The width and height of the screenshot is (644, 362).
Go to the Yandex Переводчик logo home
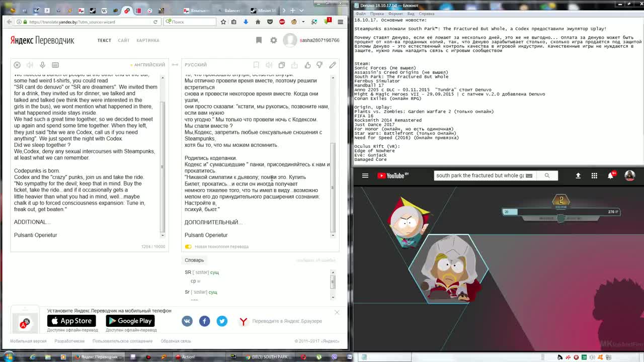click(42, 40)
